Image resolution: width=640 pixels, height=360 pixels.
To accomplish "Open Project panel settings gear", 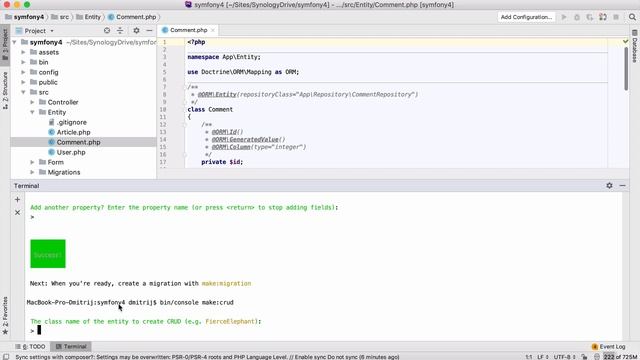I will coord(136,31).
